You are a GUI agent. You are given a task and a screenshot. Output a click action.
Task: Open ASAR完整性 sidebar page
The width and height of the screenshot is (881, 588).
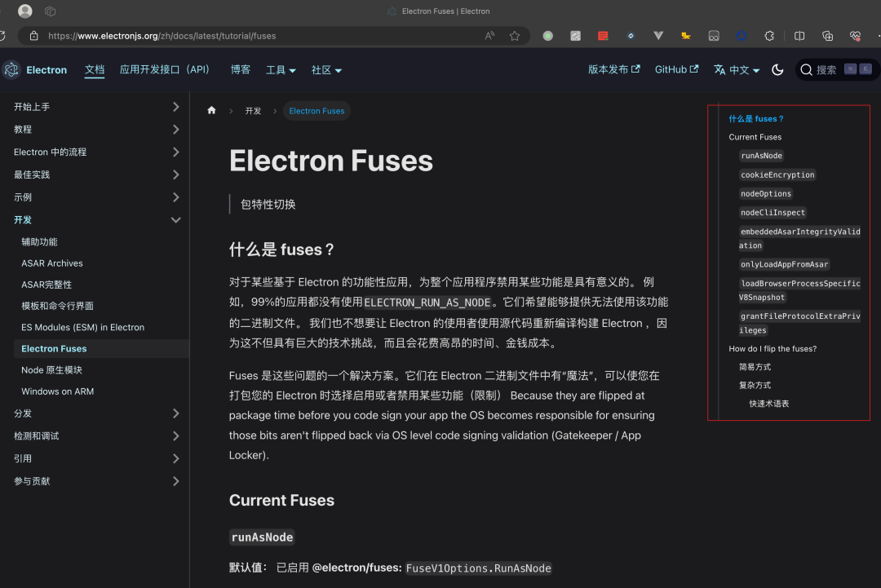click(x=46, y=285)
